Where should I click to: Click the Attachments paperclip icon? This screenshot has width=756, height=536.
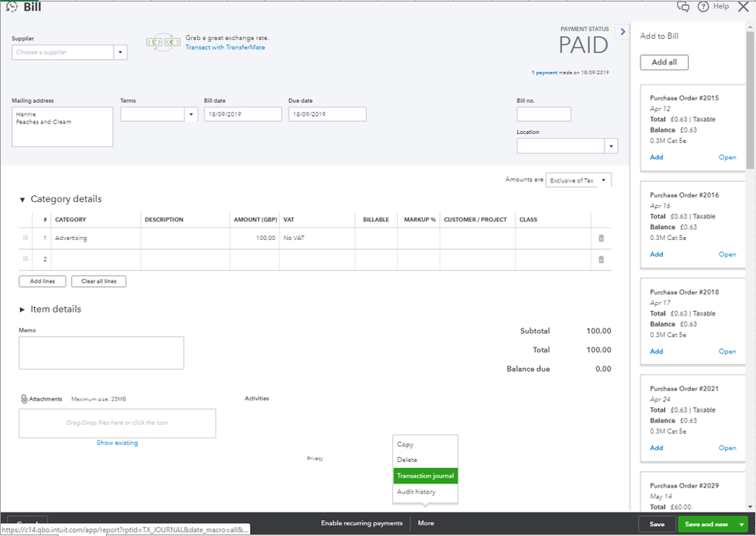coord(24,399)
